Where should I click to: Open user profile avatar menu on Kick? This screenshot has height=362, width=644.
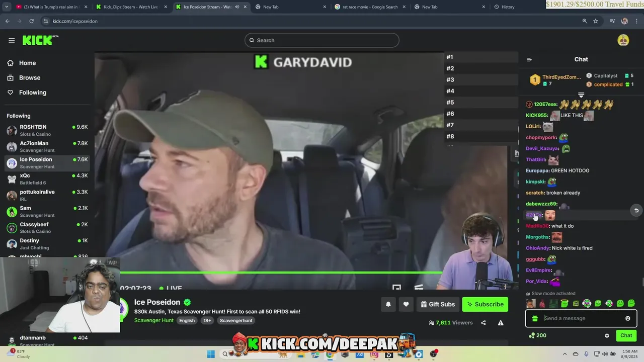[623, 41]
